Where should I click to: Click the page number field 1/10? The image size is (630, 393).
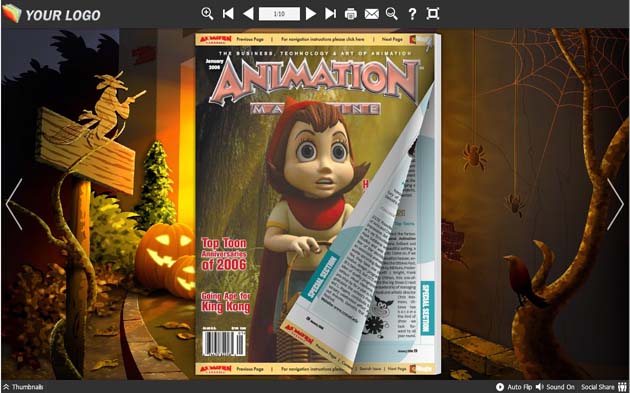[279, 14]
